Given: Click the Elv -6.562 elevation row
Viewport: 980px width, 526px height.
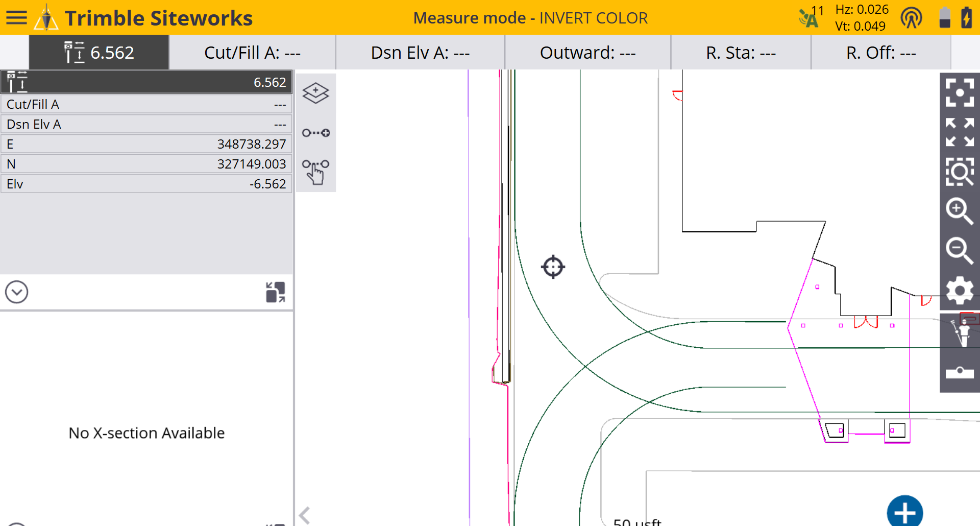Looking at the screenshot, I should click(x=146, y=184).
